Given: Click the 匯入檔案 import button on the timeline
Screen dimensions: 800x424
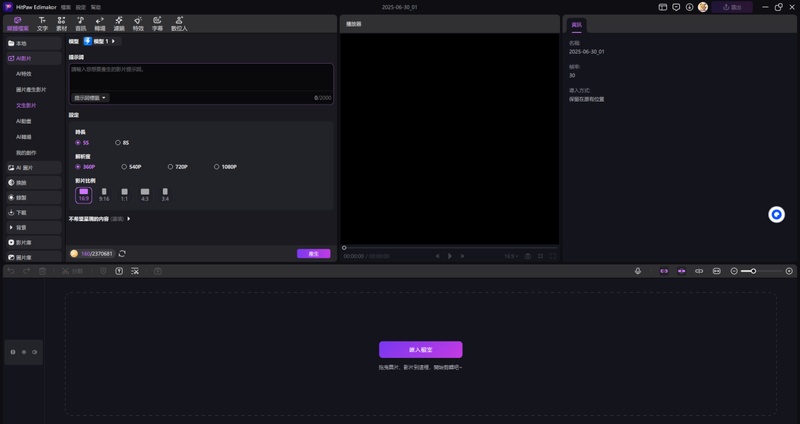Looking at the screenshot, I should click(x=420, y=350).
